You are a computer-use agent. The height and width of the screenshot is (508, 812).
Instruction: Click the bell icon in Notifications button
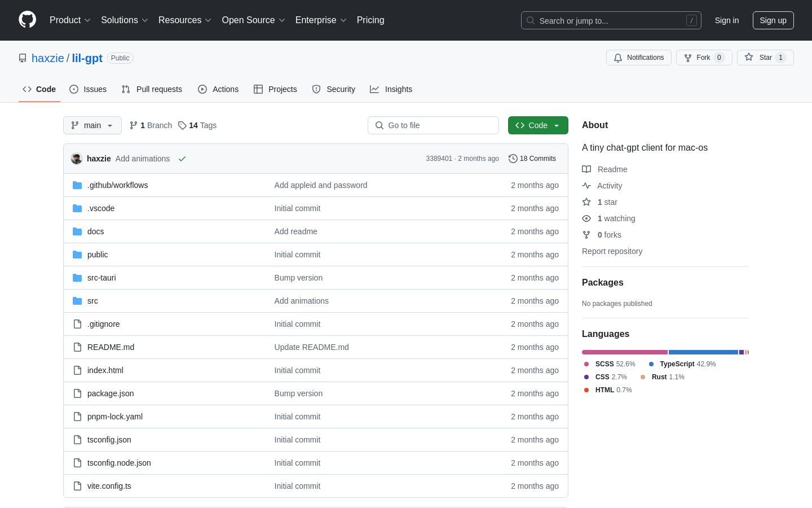[618, 58]
